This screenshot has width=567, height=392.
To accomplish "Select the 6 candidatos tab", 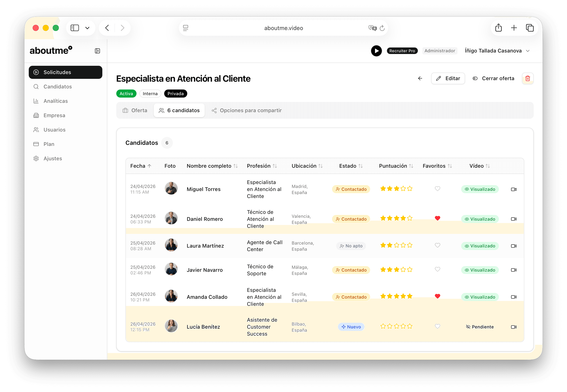I will coord(179,110).
